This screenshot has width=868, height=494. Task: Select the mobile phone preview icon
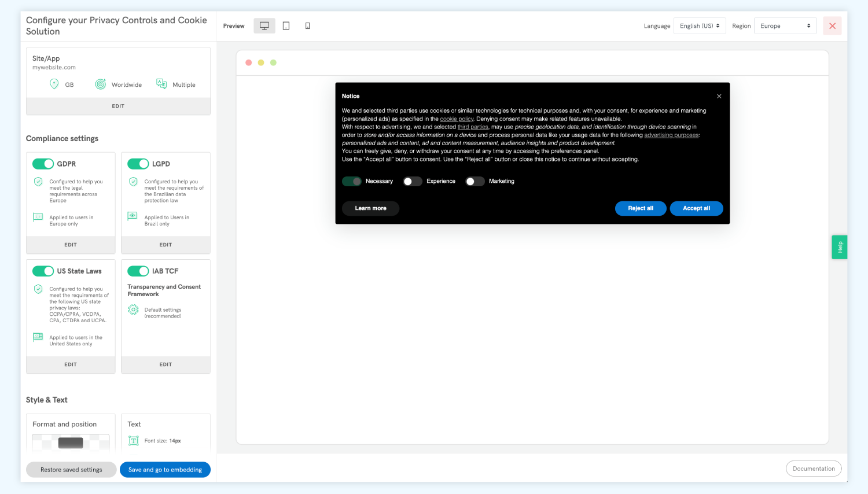(x=307, y=25)
